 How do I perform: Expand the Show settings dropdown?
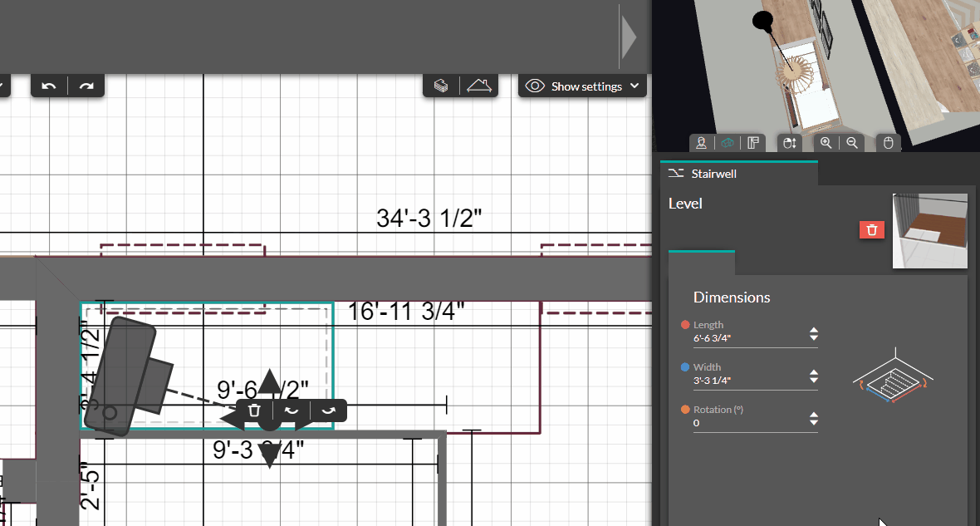pos(635,86)
